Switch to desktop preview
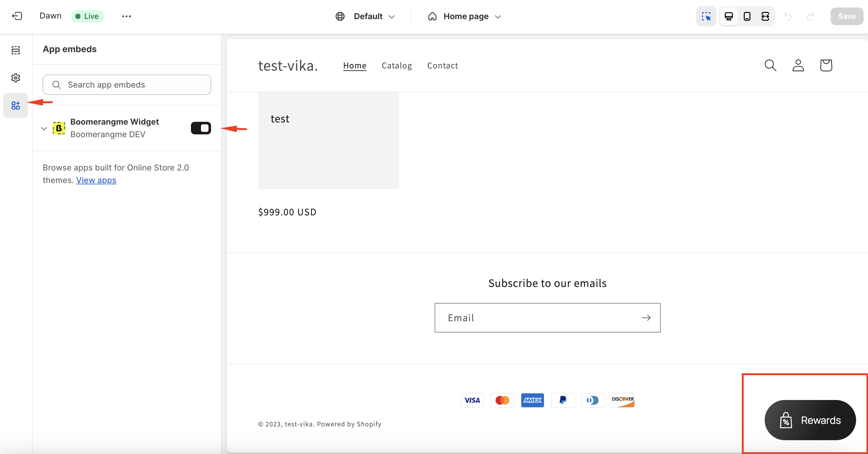868x454 pixels. tap(729, 16)
